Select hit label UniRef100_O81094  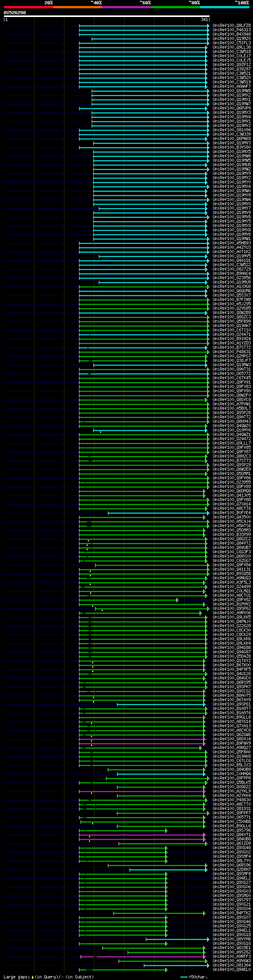232,130
